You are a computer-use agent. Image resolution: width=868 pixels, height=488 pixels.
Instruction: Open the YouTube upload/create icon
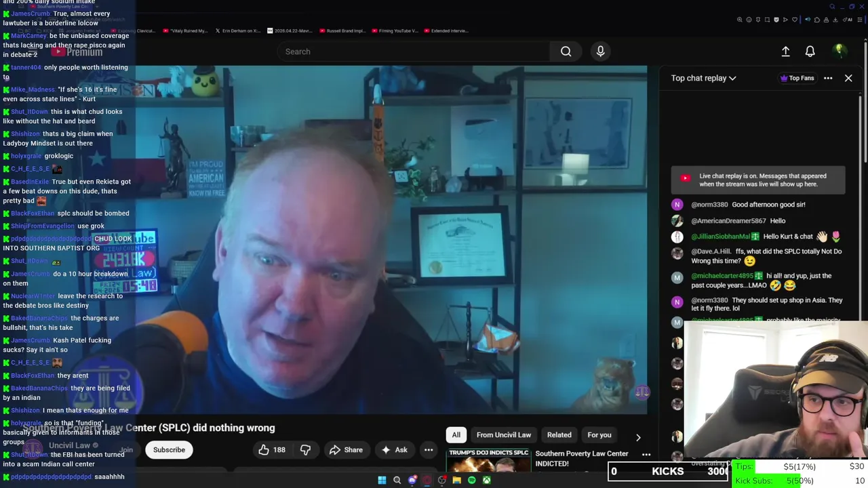point(785,52)
